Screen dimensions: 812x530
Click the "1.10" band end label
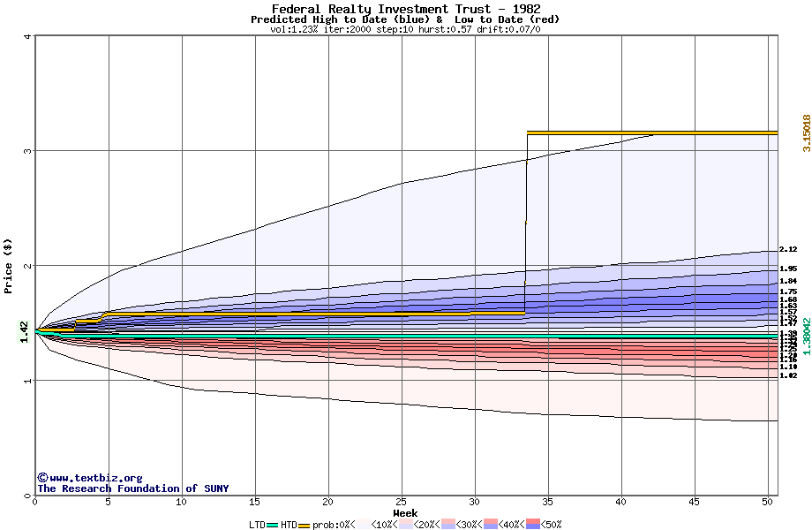[788, 367]
